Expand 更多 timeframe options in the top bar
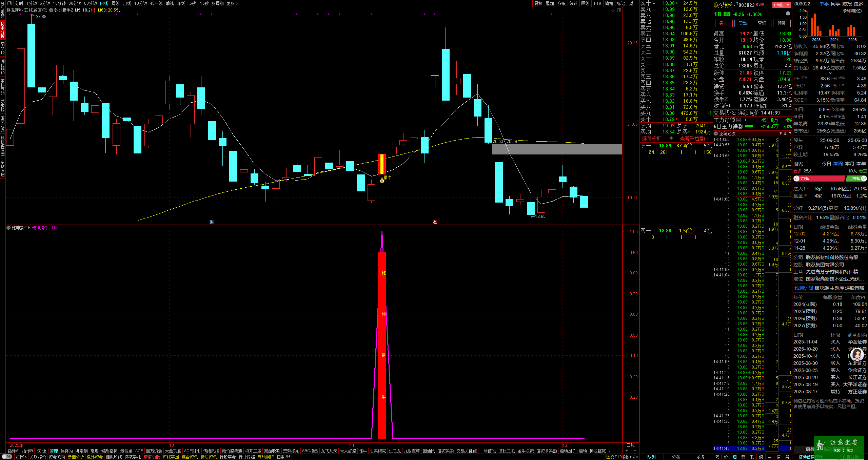This screenshot has width=868, height=460. (232, 3)
